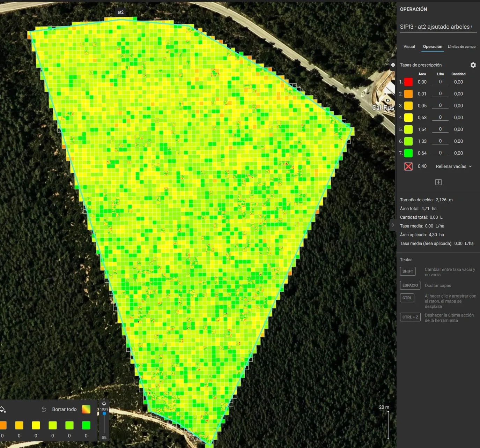Open the Rellenar vacías dropdown
The width and height of the screenshot is (480, 448).
[453, 166]
